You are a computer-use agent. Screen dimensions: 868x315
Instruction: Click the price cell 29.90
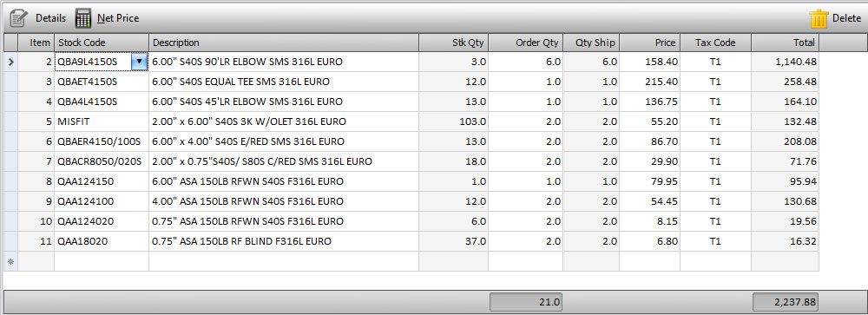click(x=649, y=161)
